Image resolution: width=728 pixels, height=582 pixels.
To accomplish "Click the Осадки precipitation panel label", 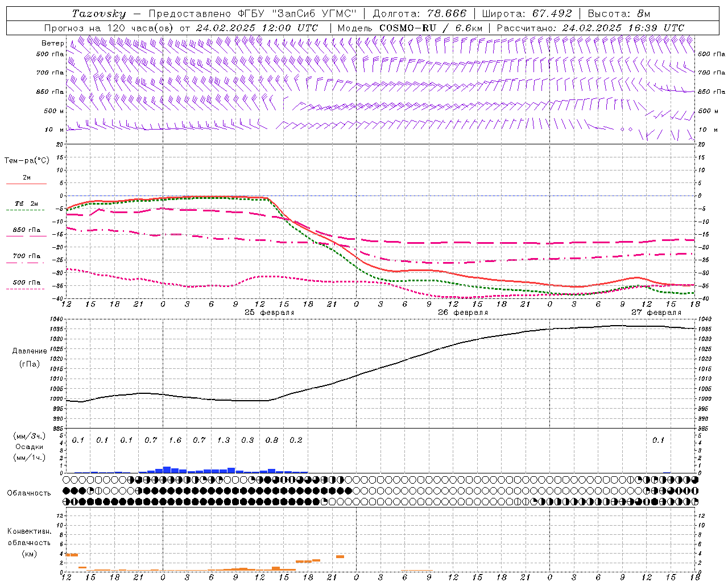I will pos(29,447).
